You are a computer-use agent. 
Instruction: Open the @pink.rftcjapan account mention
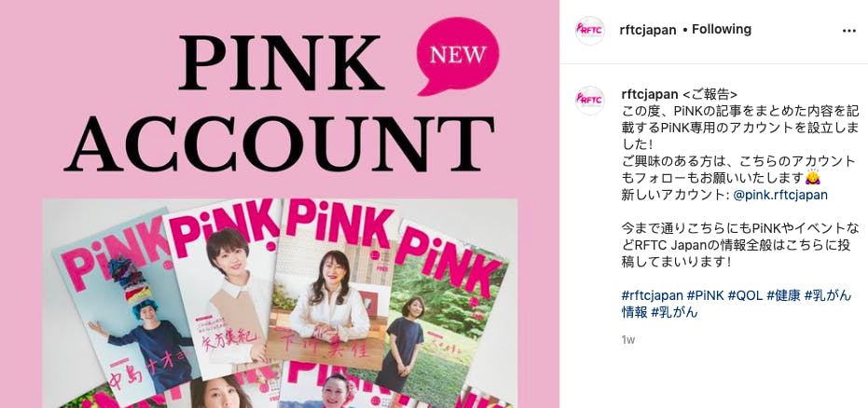click(x=780, y=195)
